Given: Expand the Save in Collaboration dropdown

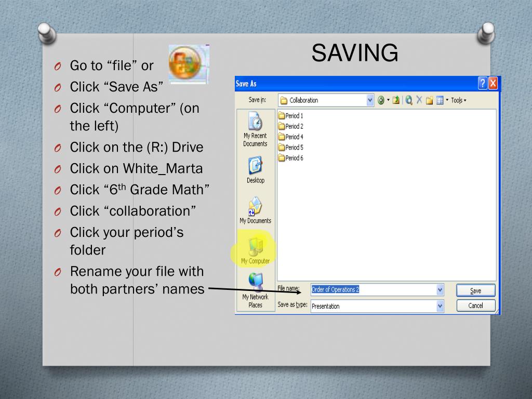Looking at the screenshot, I should pyautogui.click(x=370, y=100).
